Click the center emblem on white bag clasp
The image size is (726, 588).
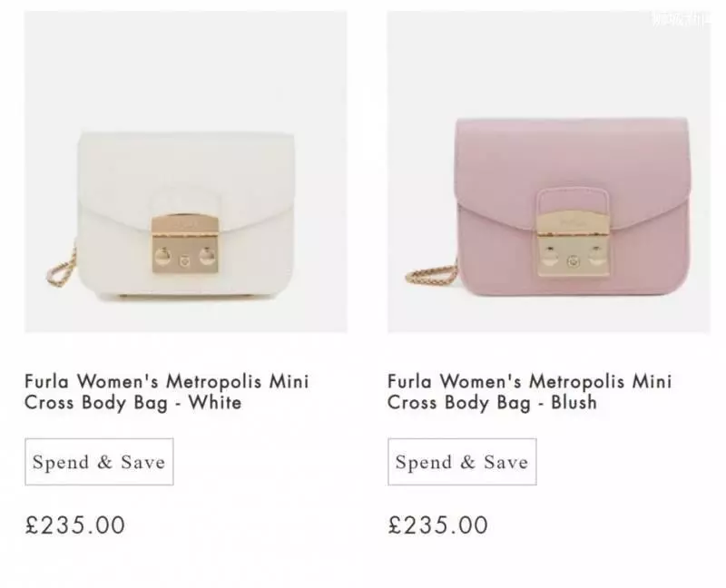185,261
